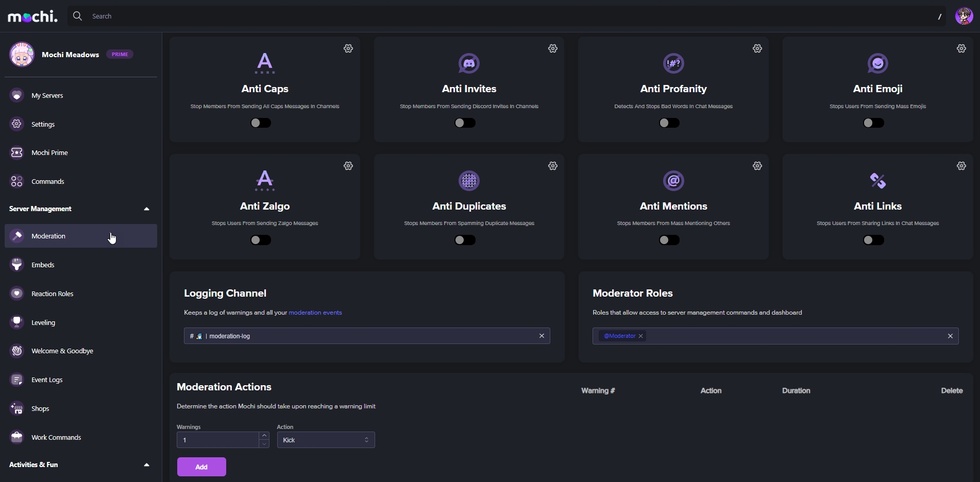The image size is (980, 482).
Task: Open Anti Caps settings gear
Action: click(x=348, y=48)
